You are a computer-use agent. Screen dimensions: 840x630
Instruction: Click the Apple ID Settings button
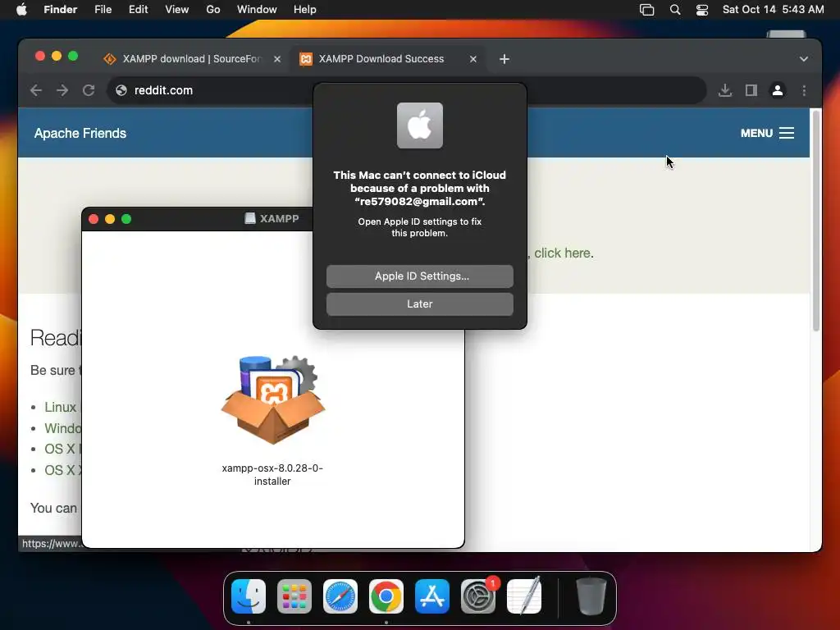420,276
